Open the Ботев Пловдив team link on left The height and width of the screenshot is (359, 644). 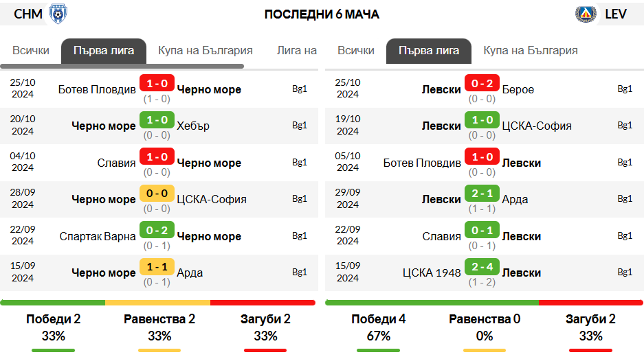pos(97,89)
